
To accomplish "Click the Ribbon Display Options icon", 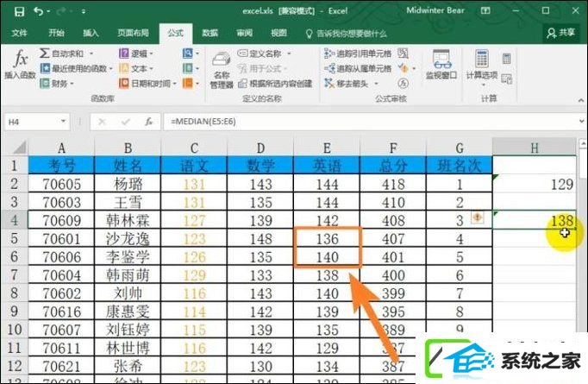I will point(485,10).
